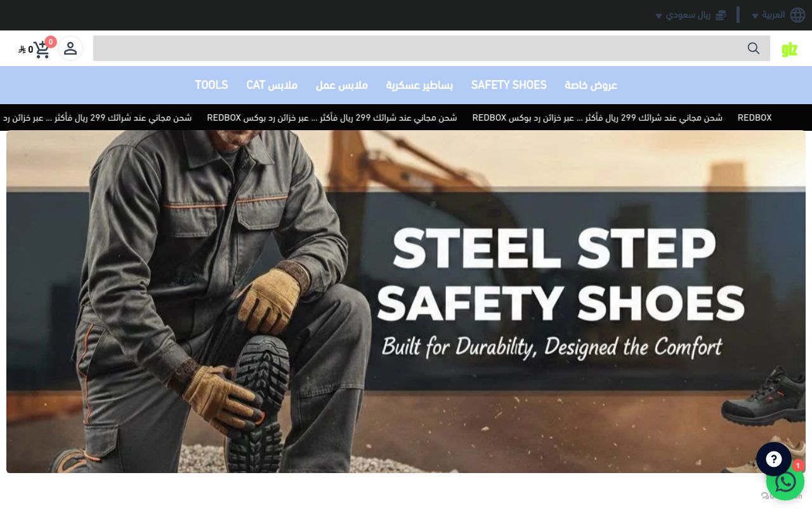Screen dimensions: 812x508
Task: Select بساطير عسكرية in the navigation bar
Action: [x=419, y=85]
